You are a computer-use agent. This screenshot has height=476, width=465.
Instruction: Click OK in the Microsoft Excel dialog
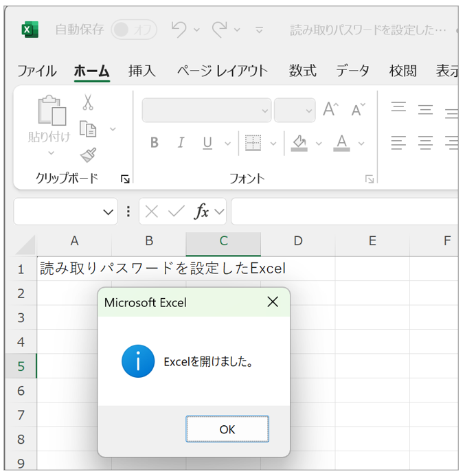227,429
